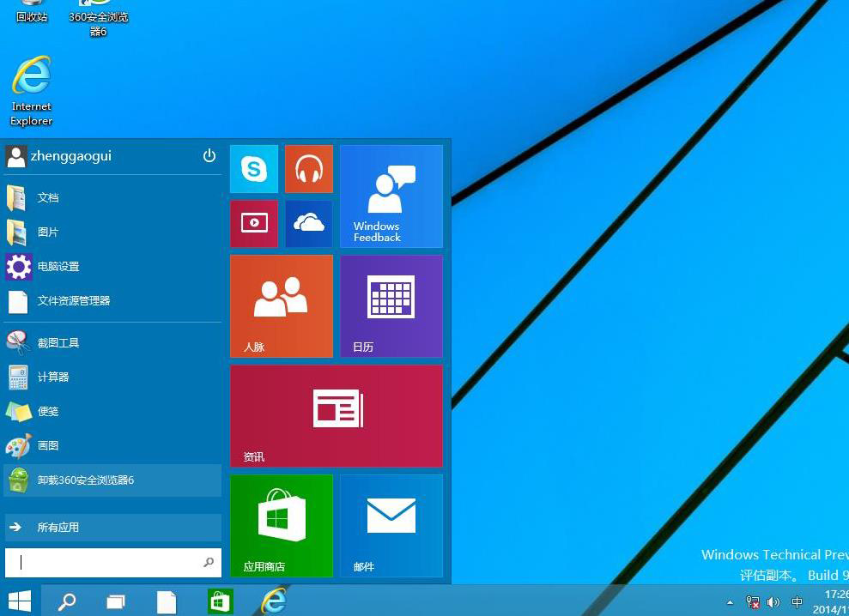Open the Video tile
This screenshot has height=616, width=849.
[x=254, y=224]
